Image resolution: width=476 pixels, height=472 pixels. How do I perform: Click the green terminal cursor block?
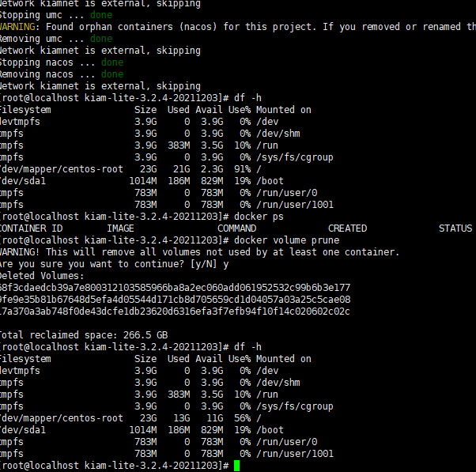[x=236, y=466]
